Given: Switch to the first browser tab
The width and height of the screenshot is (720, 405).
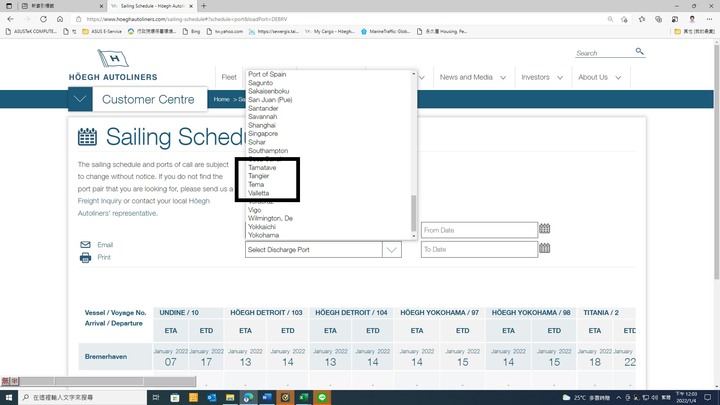Looking at the screenshot, I should (62, 6).
